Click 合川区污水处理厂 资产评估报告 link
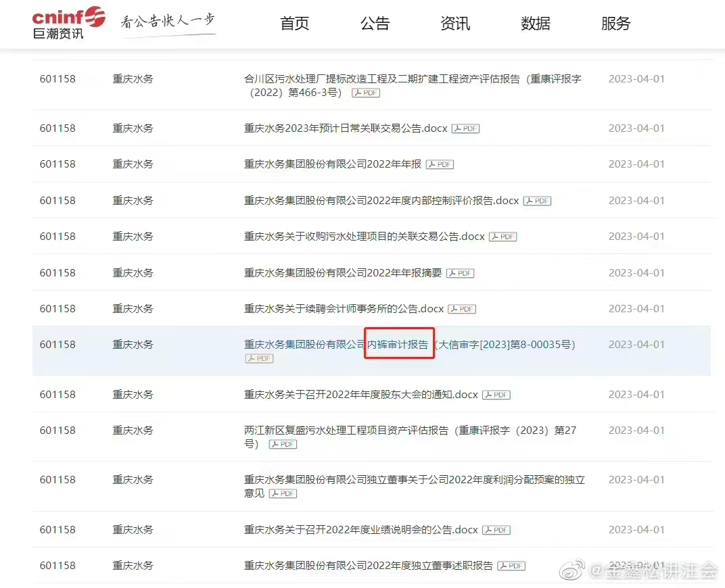 [412, 79]
